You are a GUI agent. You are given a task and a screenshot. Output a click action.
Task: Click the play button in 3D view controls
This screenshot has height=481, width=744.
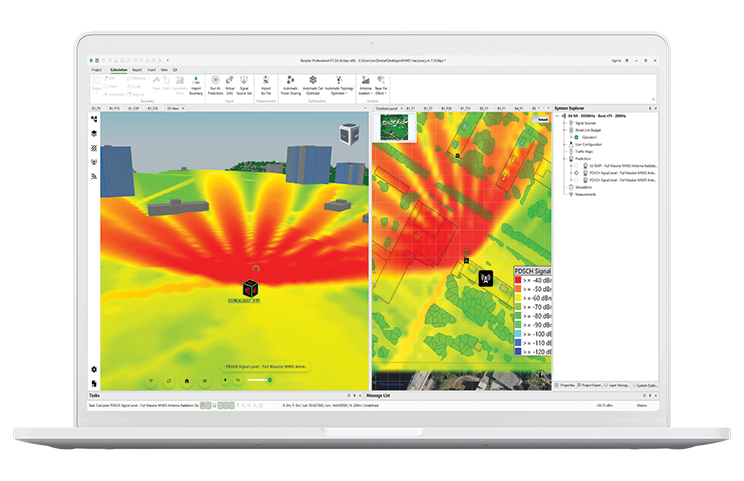[225, 380]
